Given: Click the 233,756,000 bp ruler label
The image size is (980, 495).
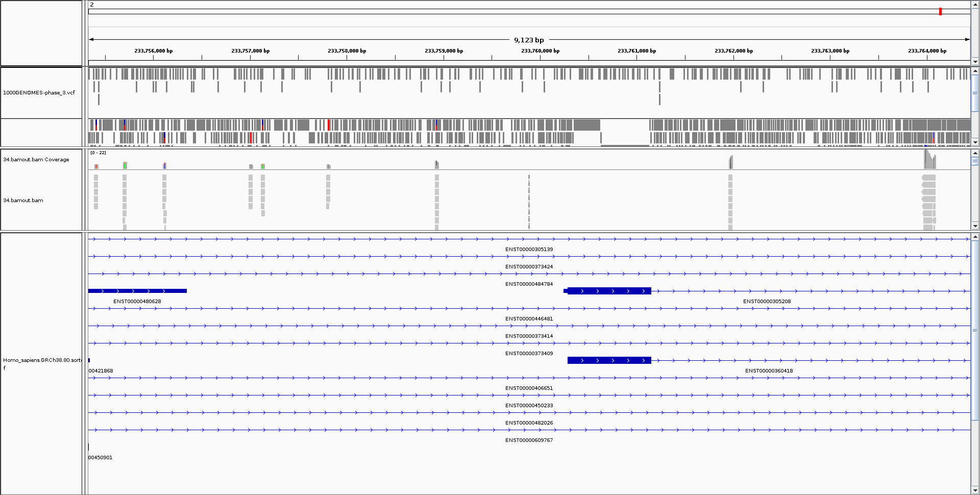Looking at the screenshot, I should click(x=153, y=51).
